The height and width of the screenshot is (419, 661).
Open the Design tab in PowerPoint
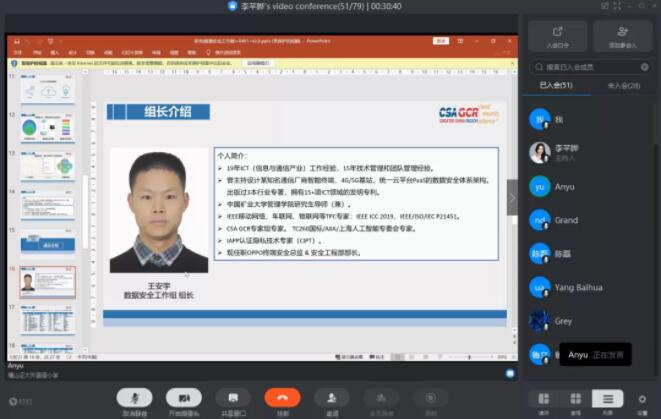pyautogui.click(x=72, y=52)
